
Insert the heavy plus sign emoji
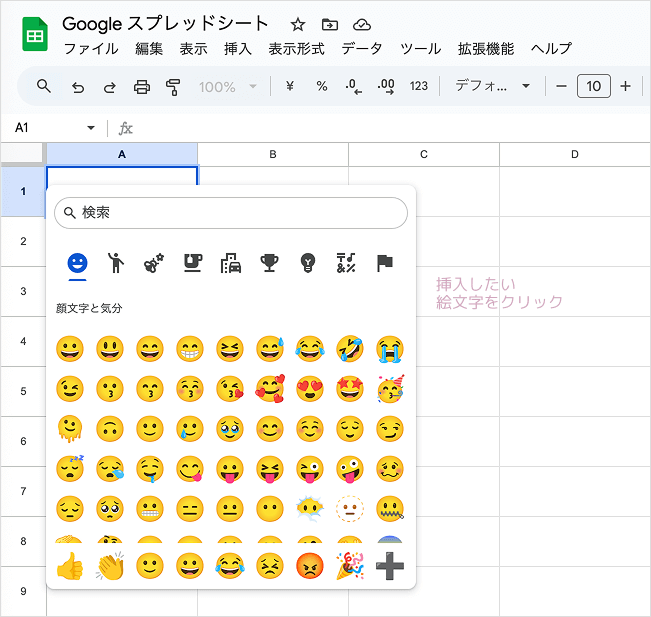[390, 566]
